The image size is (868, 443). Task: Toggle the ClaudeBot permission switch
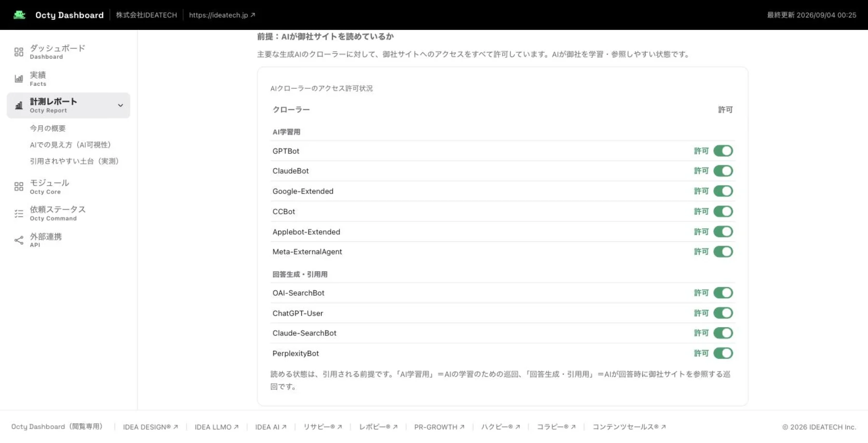tap(723, 171)
